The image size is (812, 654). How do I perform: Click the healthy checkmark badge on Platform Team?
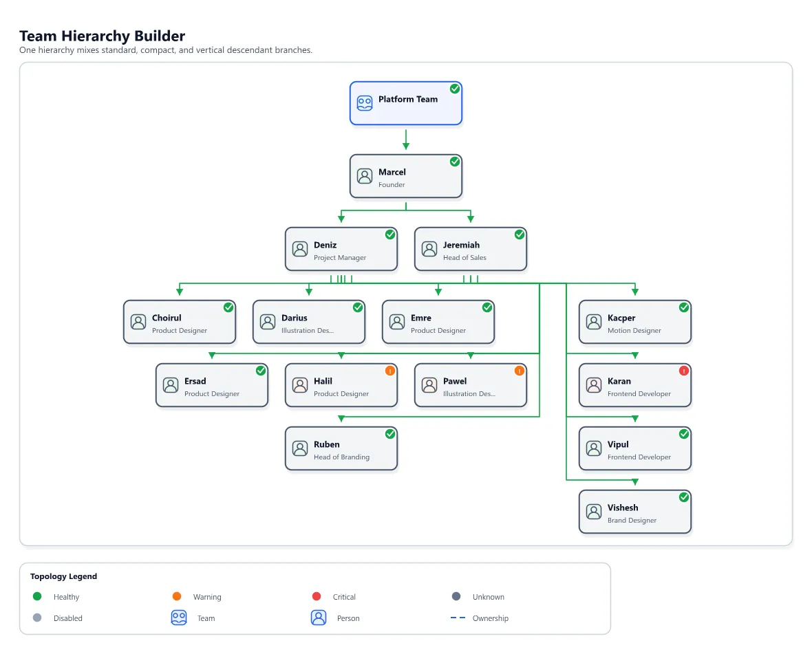(x=455, y=89)
